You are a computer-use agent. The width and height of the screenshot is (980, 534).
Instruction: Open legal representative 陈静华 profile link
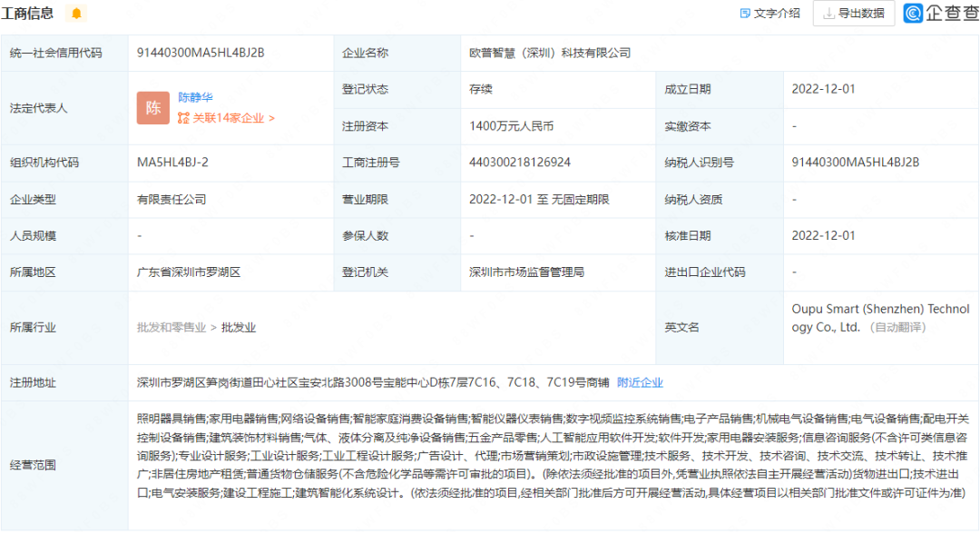click(x=195, y=97)
